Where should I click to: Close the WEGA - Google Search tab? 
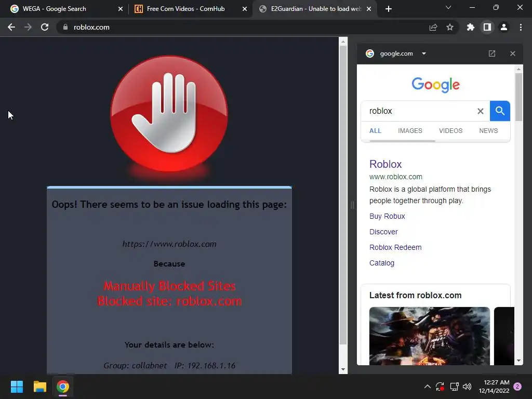point(120,9)
